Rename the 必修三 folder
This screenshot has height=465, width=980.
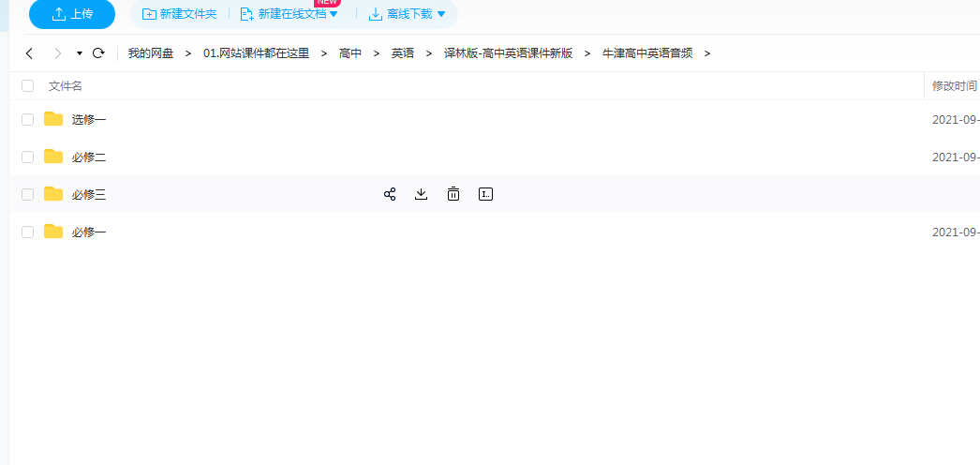tap(485, 194)
